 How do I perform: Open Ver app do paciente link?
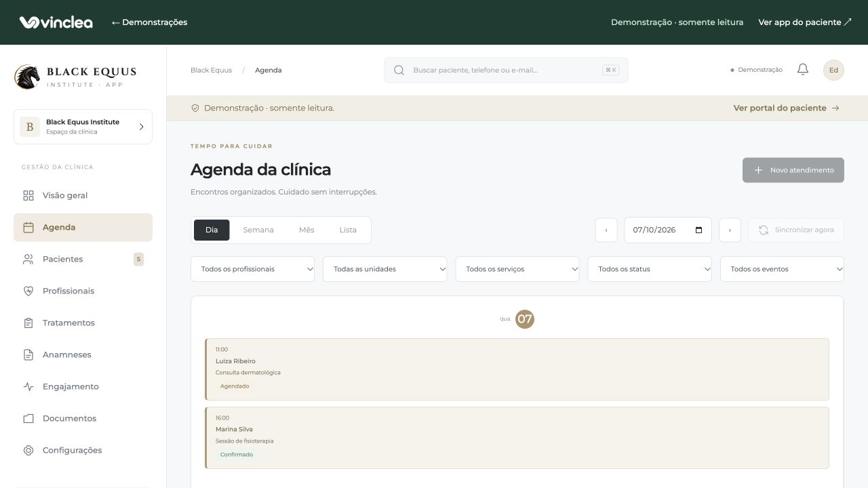[805, 22]
